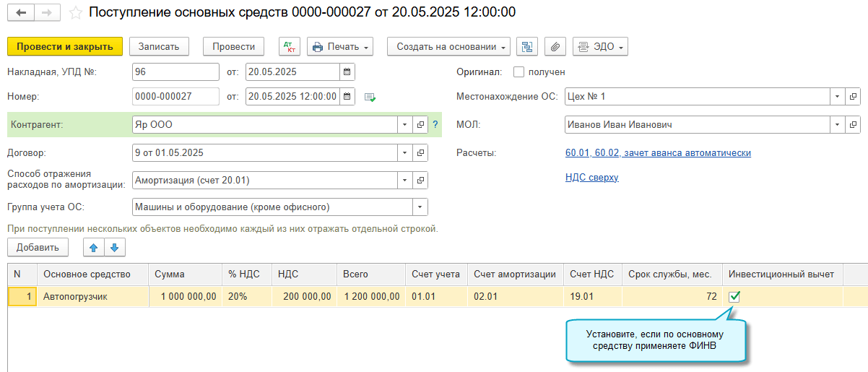Click the paperclip attachments icon
Image resolution: width=868 pixels, height=372 pixels.
555,46
